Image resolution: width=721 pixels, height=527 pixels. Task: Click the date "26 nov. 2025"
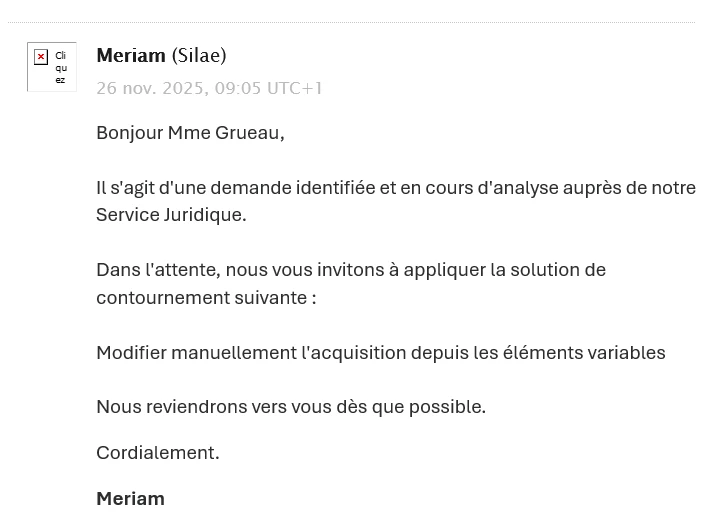pyautogui.click(x=152, y=88)
